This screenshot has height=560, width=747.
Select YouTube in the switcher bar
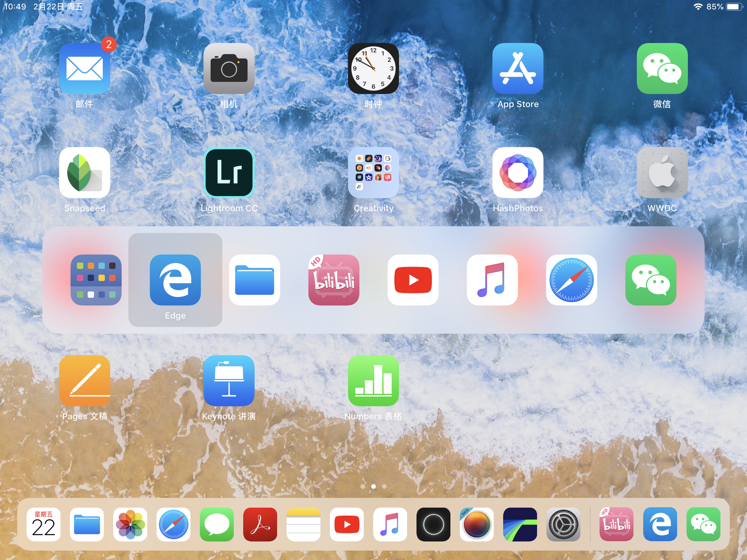coord(413,280)
